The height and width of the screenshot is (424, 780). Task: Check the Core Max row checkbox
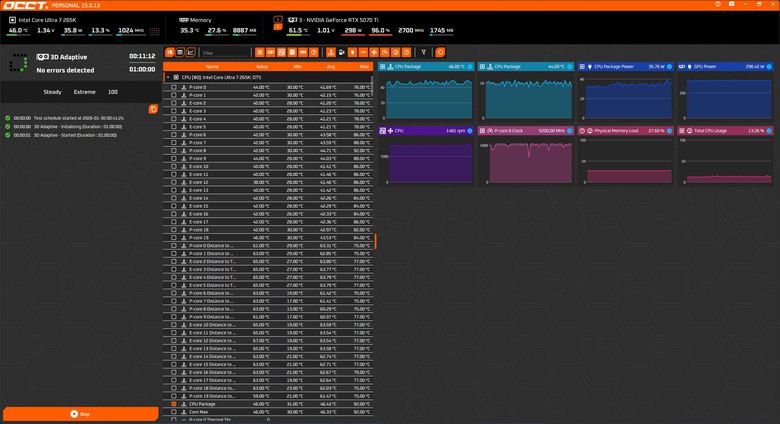click(x=174, y=412)
